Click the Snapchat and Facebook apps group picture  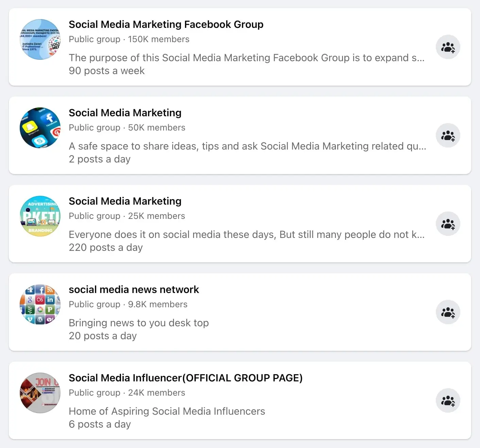[x=40, y=128]
